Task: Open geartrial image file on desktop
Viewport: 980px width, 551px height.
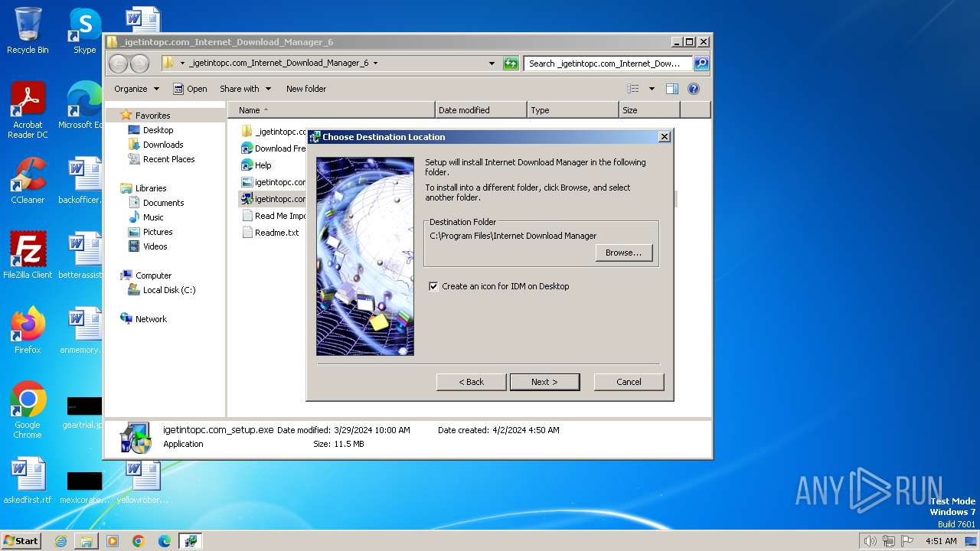Action: [x=83, y=410]
